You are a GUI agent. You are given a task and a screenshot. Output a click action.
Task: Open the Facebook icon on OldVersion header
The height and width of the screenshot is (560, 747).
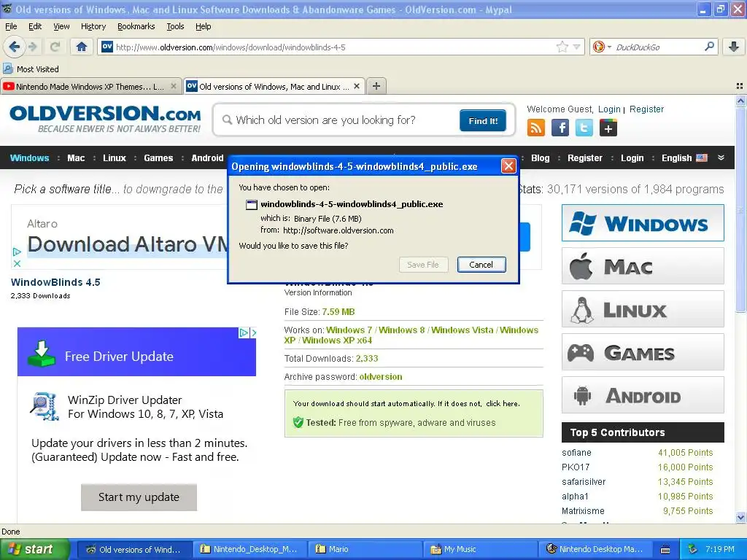click(x=560, y=128)
